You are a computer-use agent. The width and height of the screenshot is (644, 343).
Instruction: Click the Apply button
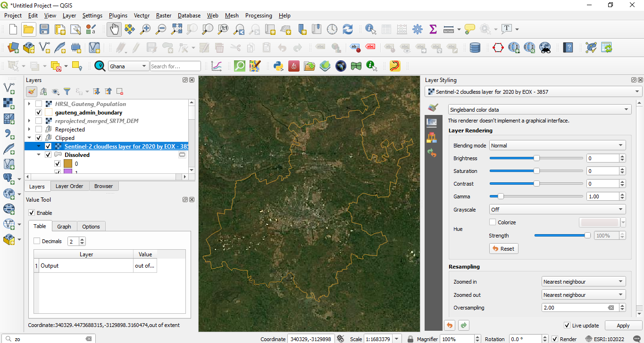point(623,326)
